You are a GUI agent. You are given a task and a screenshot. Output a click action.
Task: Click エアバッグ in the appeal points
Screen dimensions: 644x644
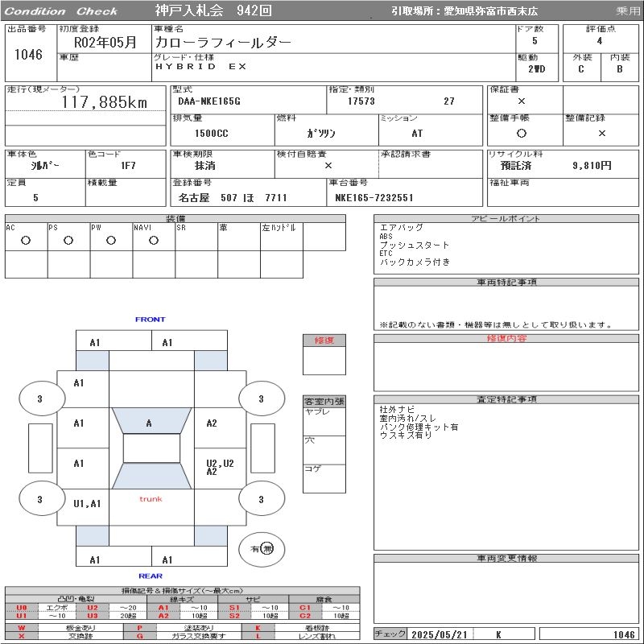[401, 228]
